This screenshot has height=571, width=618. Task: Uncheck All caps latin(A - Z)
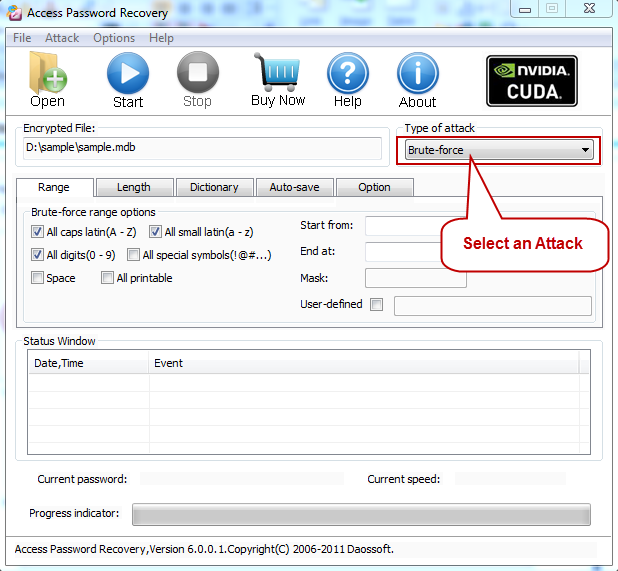point(37,232)
